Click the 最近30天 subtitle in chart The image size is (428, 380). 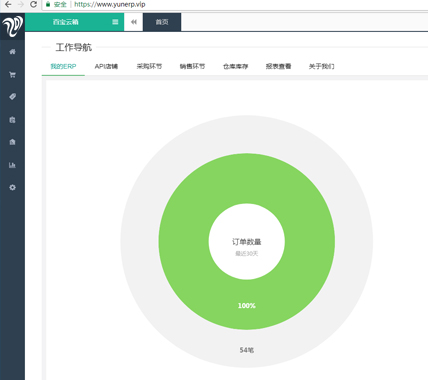(247, 254)
